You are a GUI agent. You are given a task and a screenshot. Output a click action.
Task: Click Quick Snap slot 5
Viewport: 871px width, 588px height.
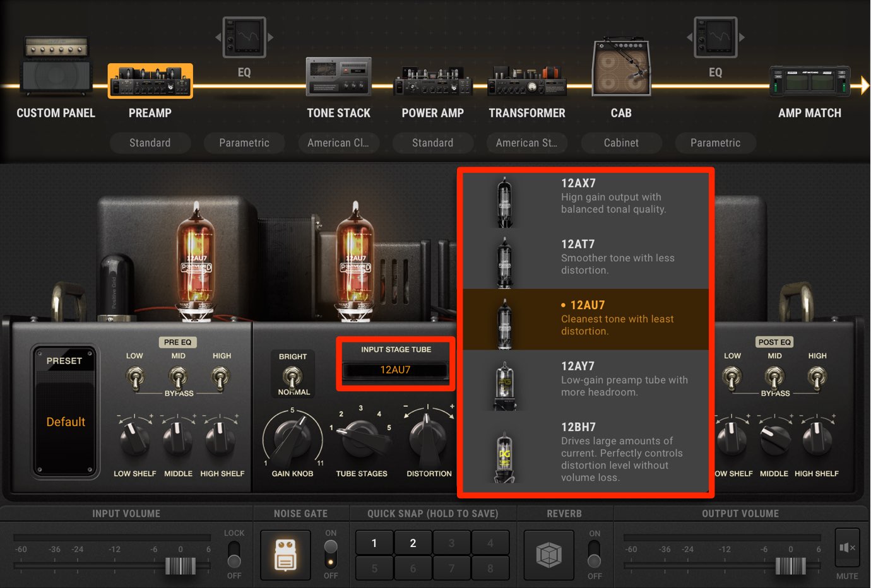point(374,568)
